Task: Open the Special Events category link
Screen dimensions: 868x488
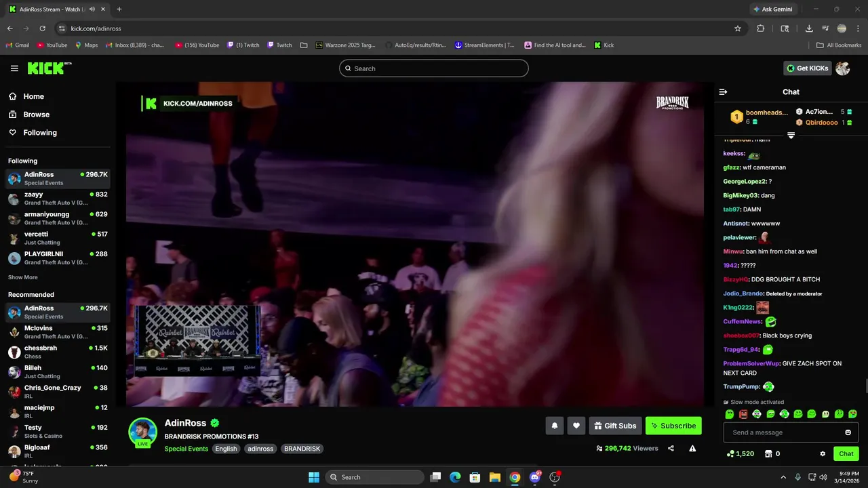Action: click(186, 449)
